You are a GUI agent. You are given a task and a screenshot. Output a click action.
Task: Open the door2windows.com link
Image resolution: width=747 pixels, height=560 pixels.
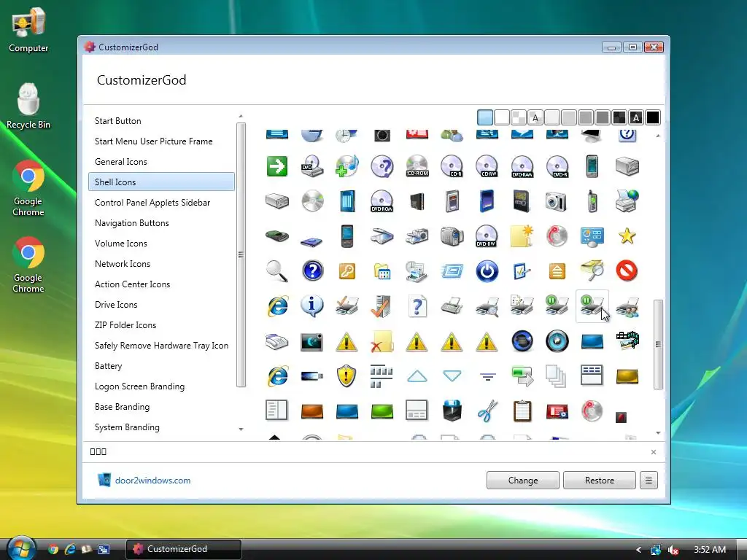152,481
